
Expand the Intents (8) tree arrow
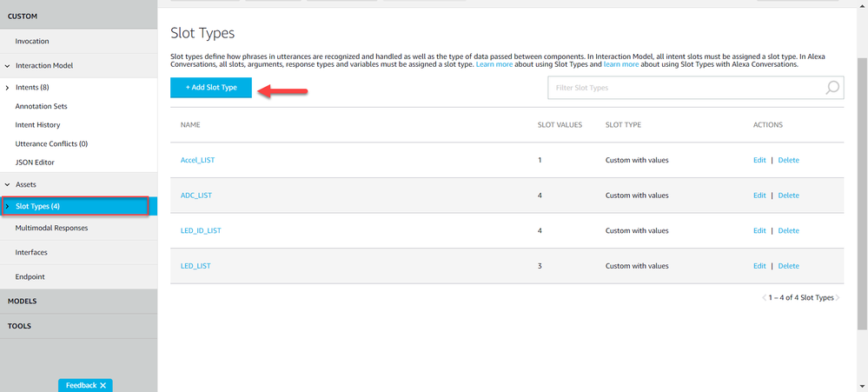7,88
